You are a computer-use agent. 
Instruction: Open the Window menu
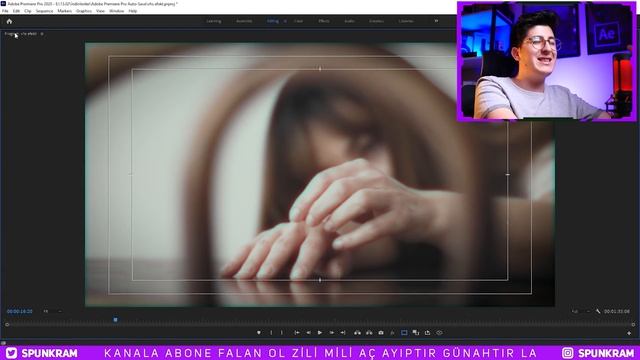116,11
